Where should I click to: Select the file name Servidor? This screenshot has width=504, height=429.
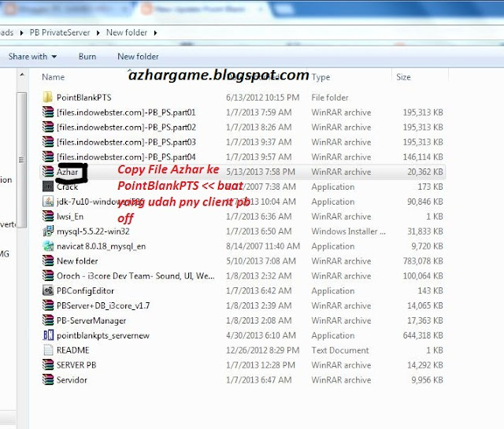(x=72, y=380)
